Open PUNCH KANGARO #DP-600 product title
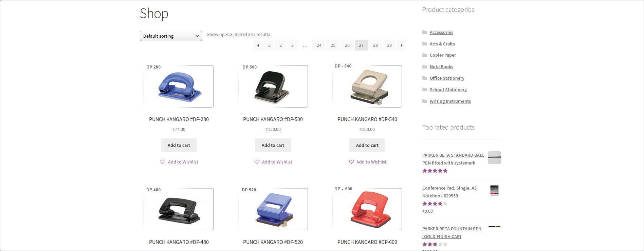This screenshot has width=644, height=251. [367, 242]
